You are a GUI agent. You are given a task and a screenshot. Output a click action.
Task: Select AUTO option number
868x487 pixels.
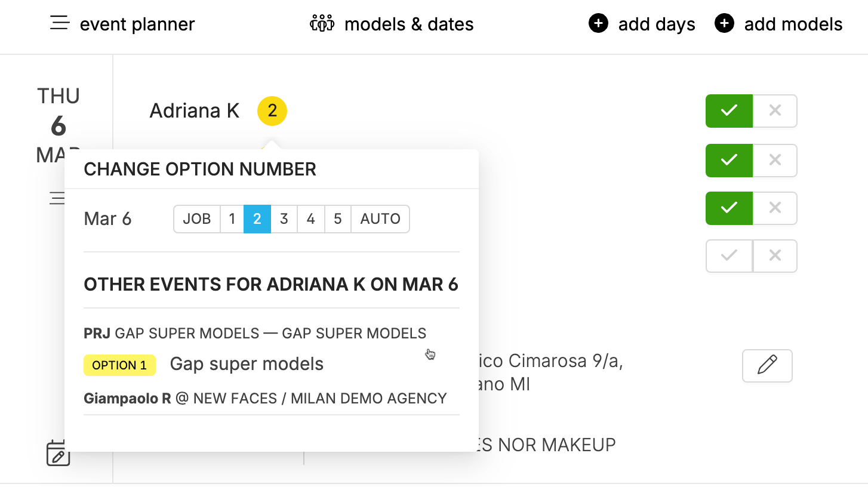click(380, 219)
